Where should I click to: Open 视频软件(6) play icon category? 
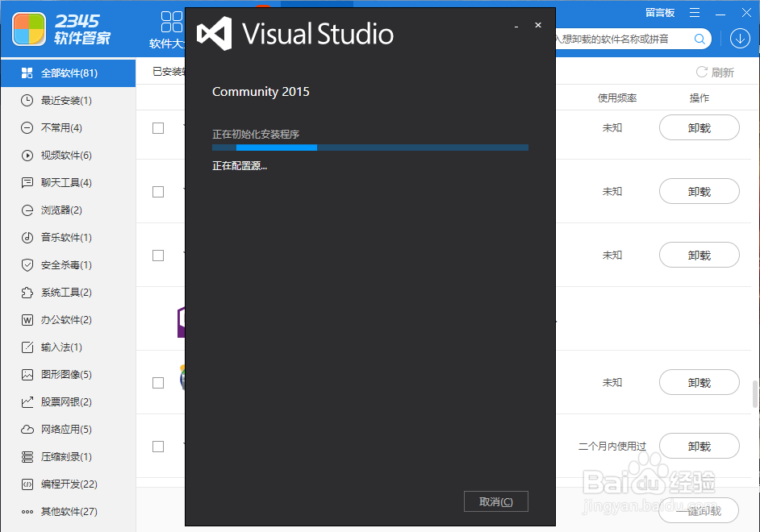point(27,156)
